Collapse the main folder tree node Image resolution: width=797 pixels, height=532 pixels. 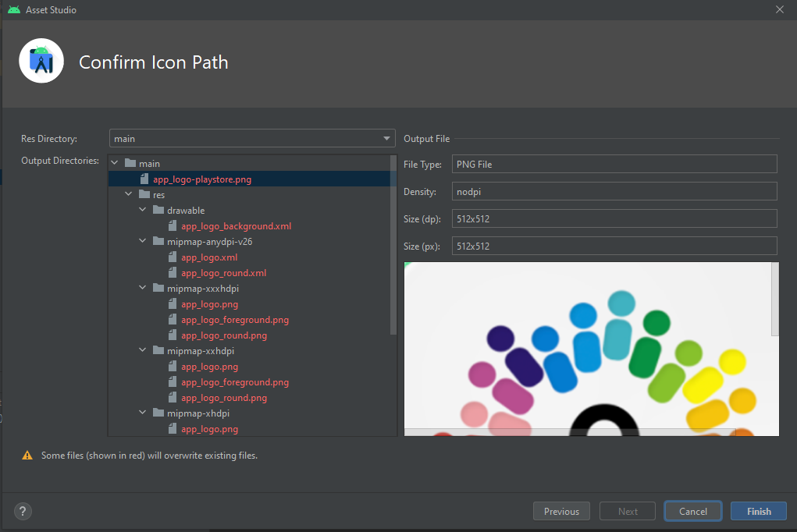[x=115, y=164]
